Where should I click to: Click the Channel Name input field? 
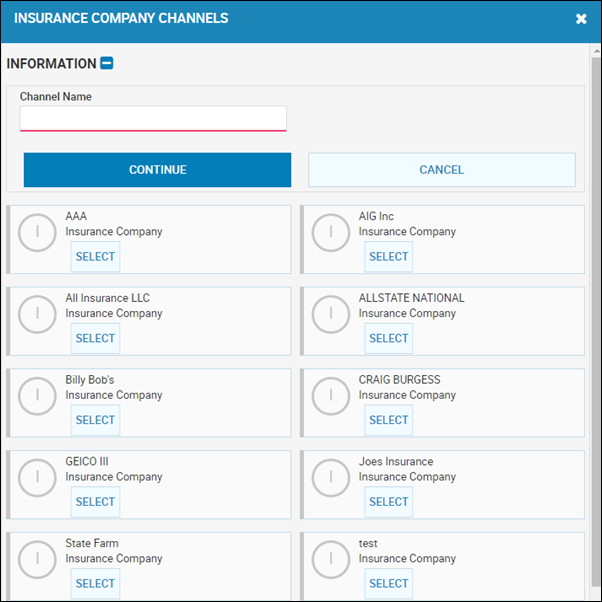(153, 118)
